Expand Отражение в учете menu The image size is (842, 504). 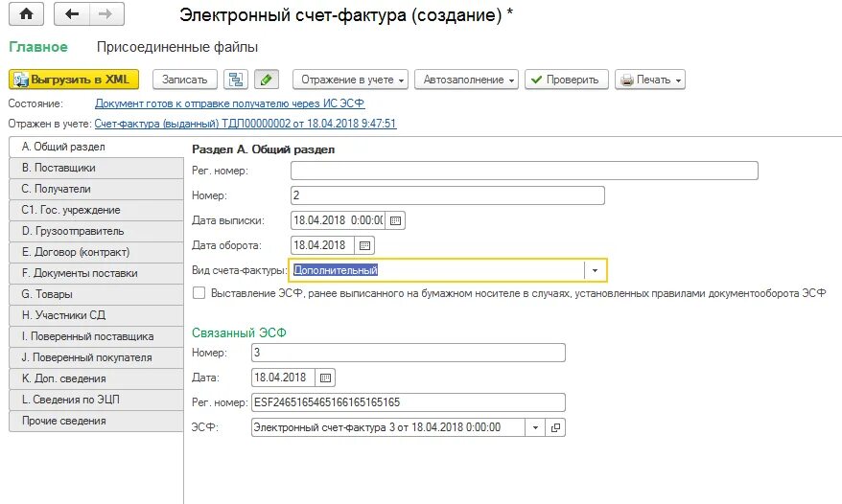point(351,80)
